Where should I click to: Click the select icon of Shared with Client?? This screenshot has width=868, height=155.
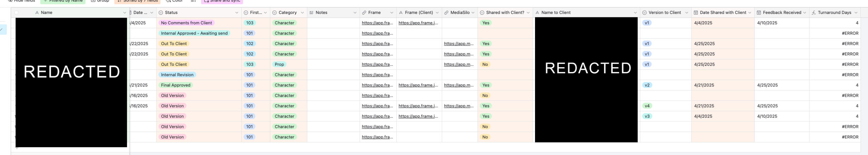[x=482, y=13]
